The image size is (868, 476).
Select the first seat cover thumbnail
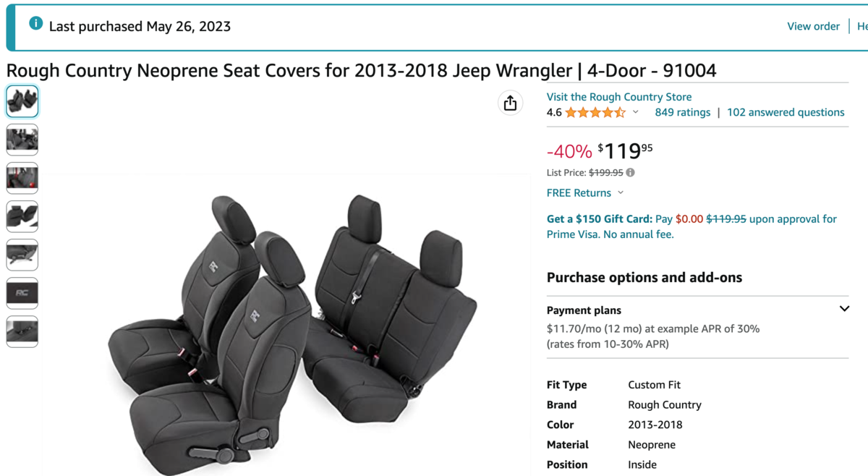pos(22,101)
